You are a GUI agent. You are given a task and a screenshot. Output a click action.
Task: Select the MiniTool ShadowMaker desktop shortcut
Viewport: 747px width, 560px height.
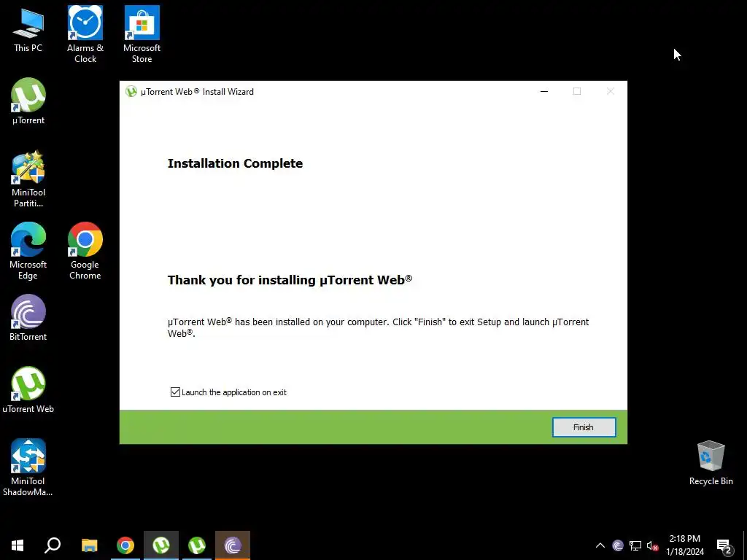coord(28,467)
